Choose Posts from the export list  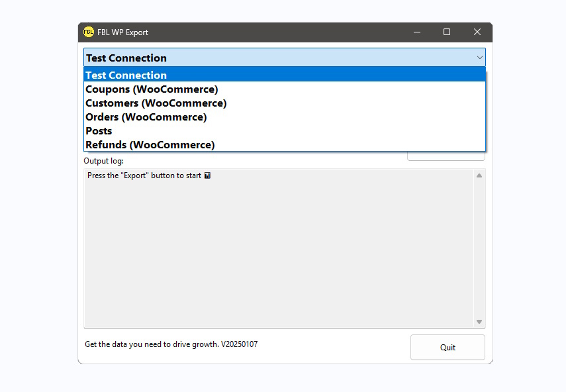(99, 131)
